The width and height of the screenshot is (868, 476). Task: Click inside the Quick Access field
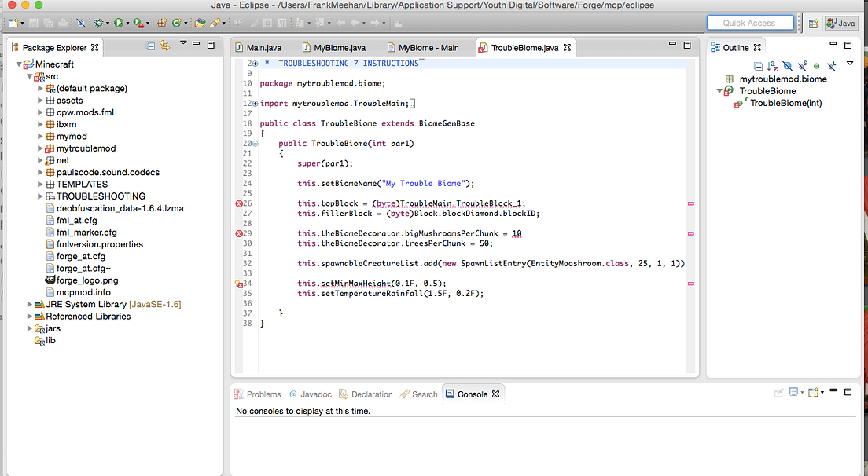pos(749,22)
